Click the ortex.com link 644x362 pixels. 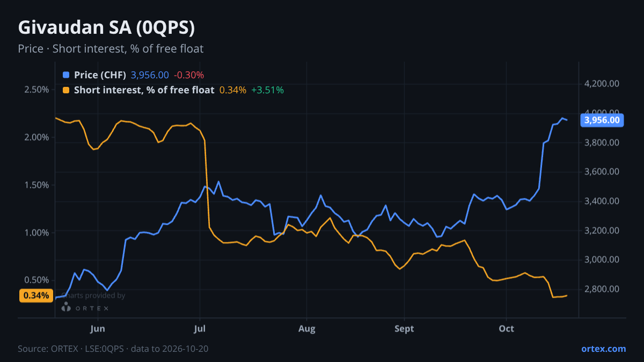604,349
